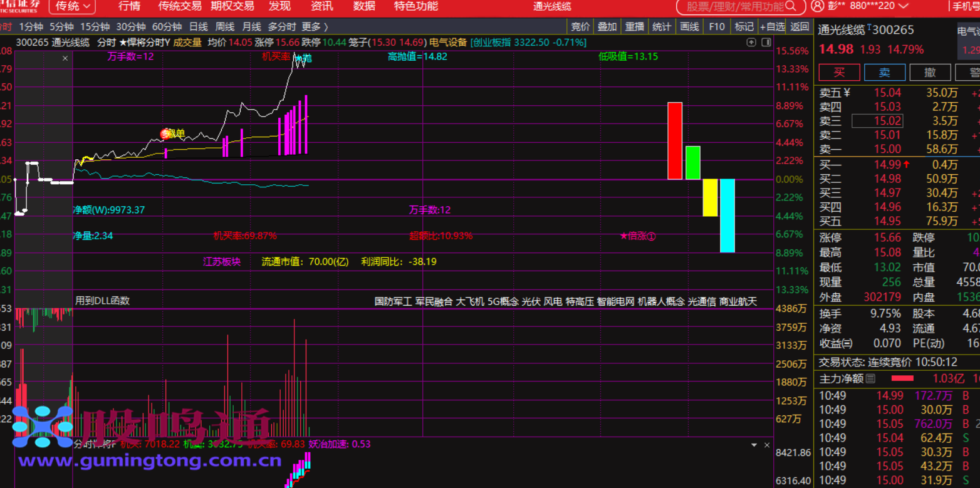Click the red bar color block
This screenshot has height=488, width=980.
(675, 141)
